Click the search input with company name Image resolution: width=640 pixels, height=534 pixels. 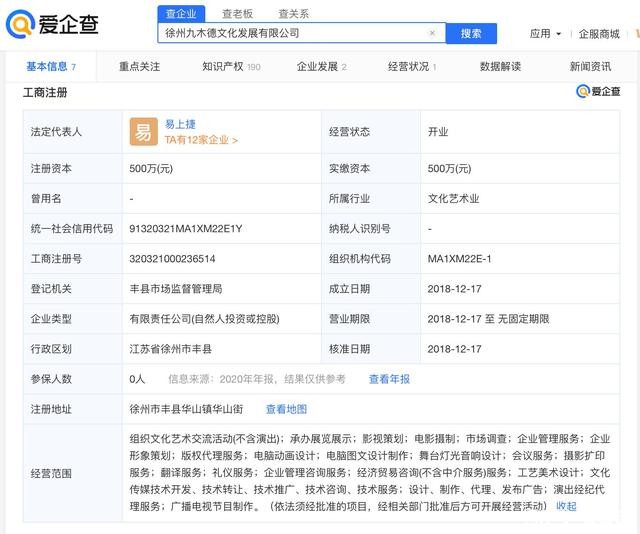(x=302, y=33)
